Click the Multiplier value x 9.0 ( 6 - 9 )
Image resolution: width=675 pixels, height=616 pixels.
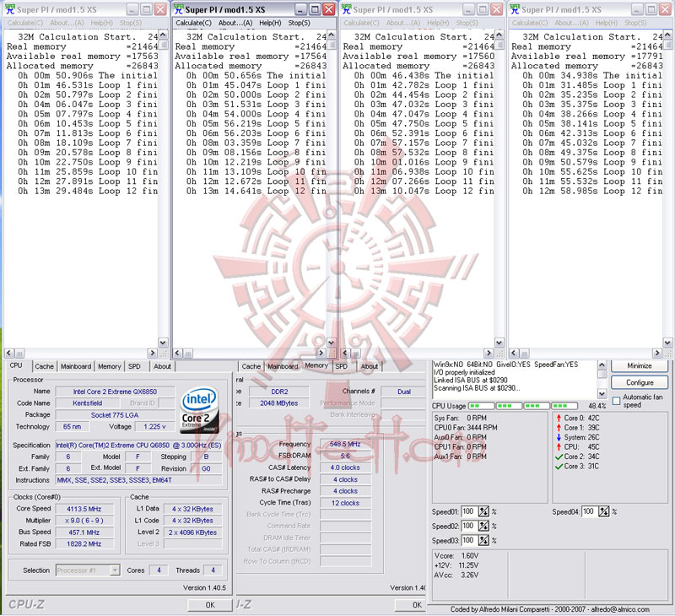(84, 521)
